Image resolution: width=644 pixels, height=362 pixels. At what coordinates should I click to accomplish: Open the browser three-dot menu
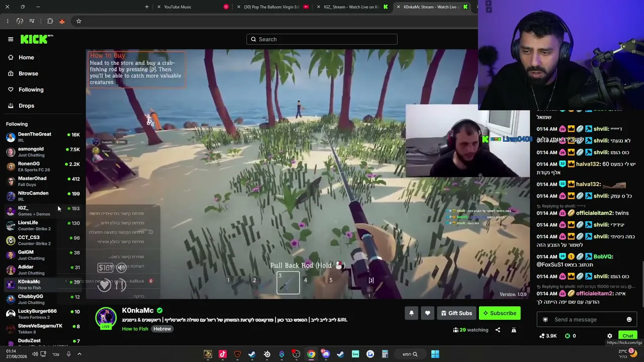click(x=8, y=21)
